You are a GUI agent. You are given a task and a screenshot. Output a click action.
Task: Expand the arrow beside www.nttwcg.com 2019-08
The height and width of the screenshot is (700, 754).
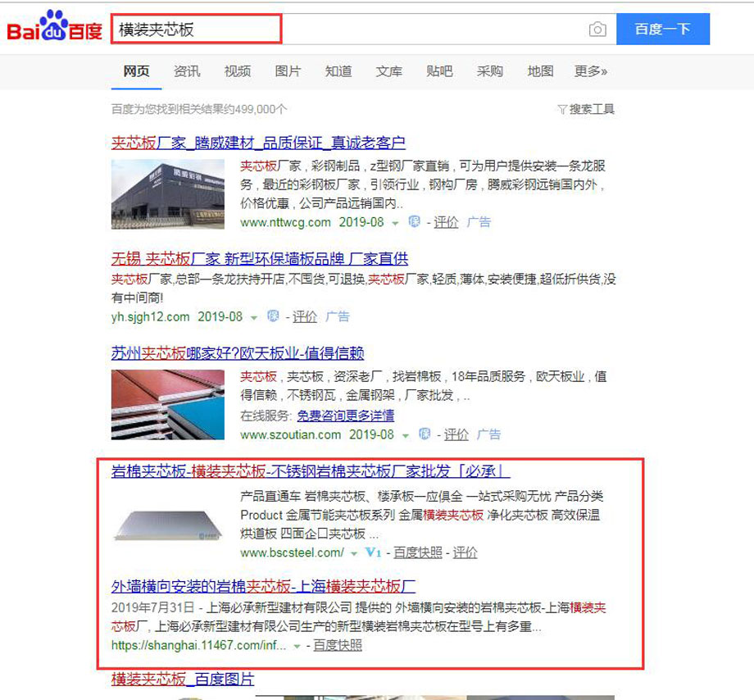(395, 223)
